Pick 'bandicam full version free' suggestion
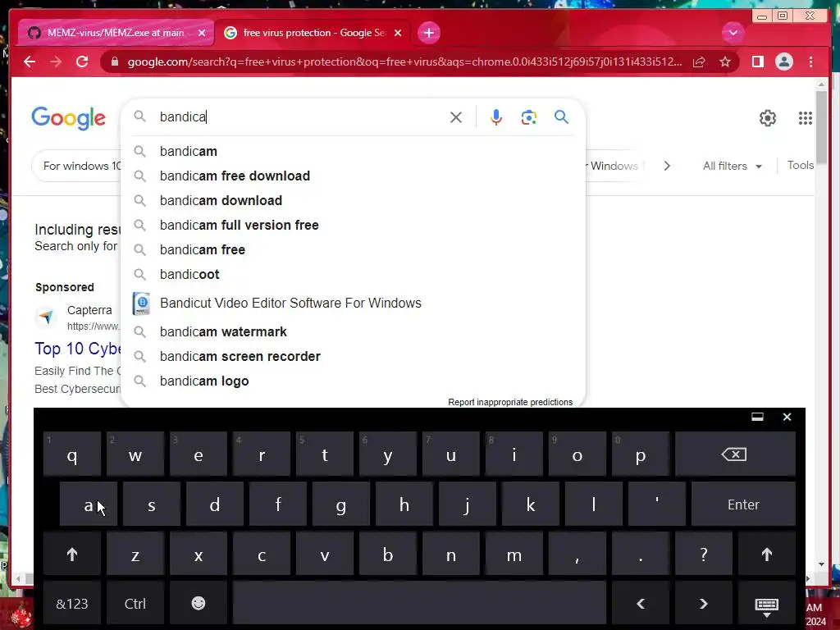 (x=354, y=226)
